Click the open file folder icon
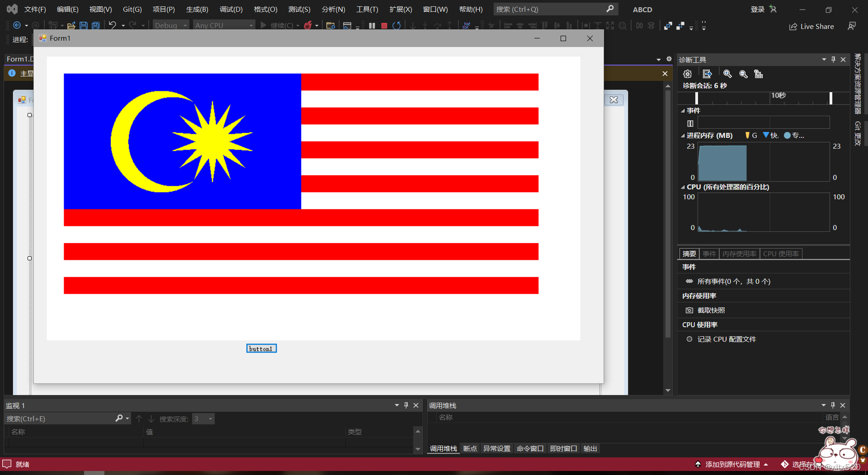This screenshot has width=868, height=475. pyautogui.click(x=71, y=26)
